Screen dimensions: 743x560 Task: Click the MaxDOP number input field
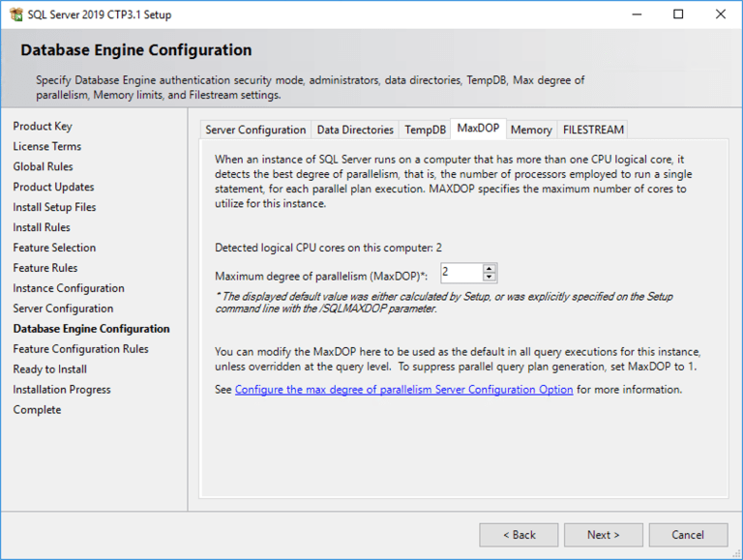pyautogui.click(x=461, y=273)
